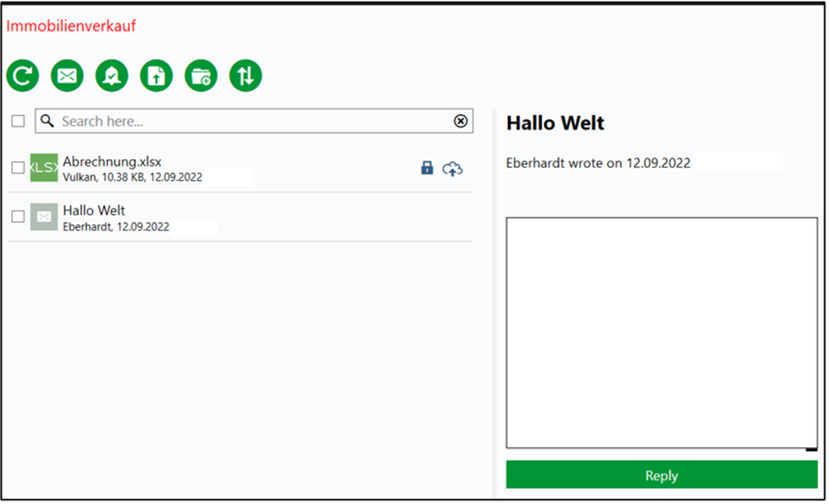The image size is (829, 504).
Task: Click the Search here input field
Action: (x=254, y=121)
